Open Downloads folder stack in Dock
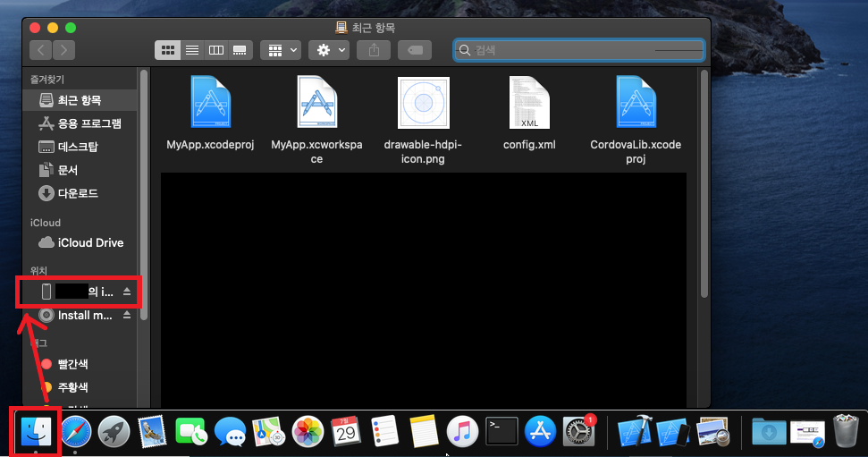868x457 pixels. click(x=769, y=432)
